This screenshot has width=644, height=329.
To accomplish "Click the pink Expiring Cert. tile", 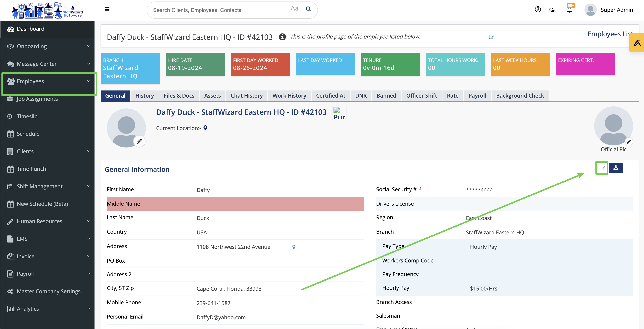I will pyautogui.click(x=585, y=64).
